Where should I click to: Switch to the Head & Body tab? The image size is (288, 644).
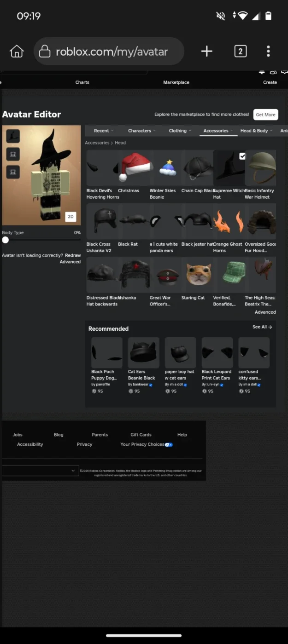pos(254,131)
